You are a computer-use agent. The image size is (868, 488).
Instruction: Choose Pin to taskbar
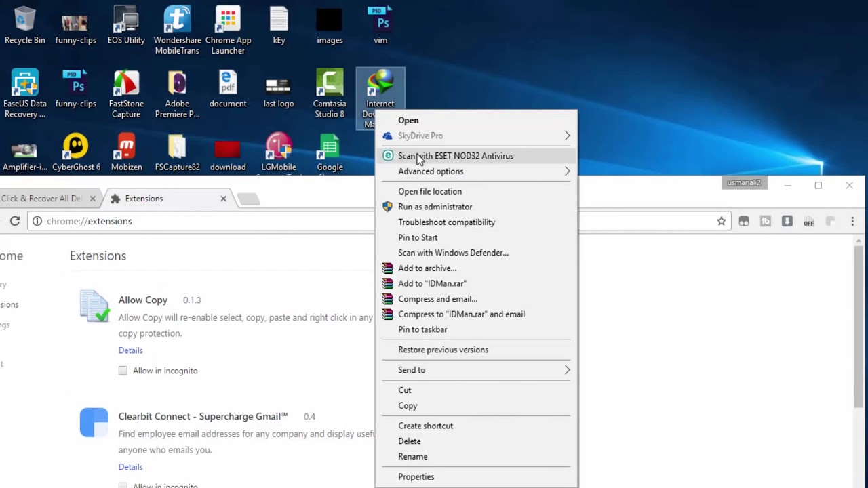(476, 329)
